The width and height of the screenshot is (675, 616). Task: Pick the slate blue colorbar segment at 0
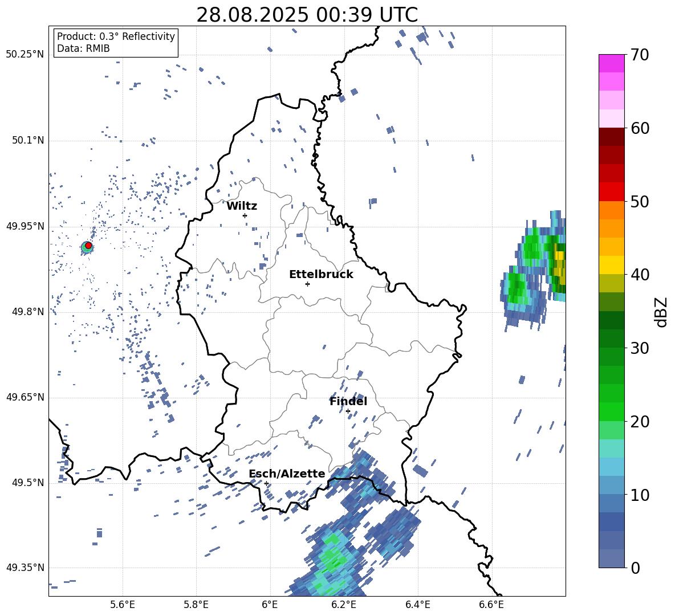(x=611, y=558)
